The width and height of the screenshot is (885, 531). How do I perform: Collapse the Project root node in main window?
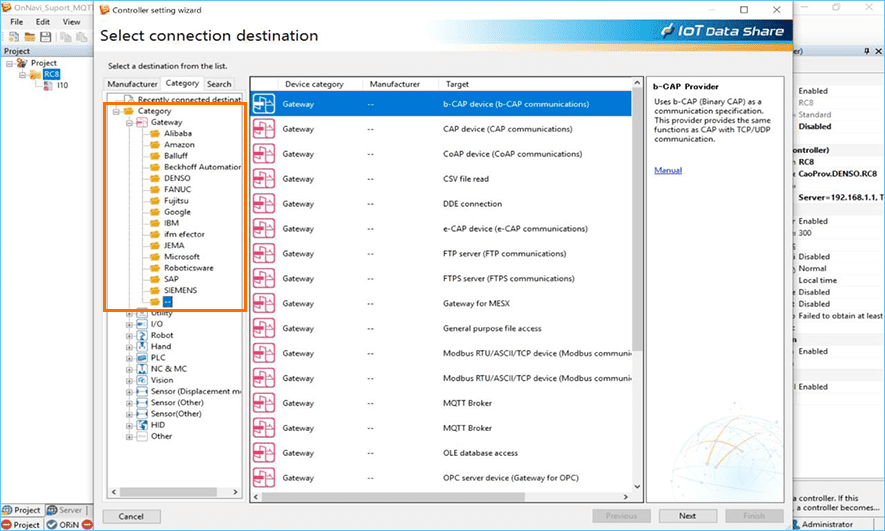tap(10, 63)
